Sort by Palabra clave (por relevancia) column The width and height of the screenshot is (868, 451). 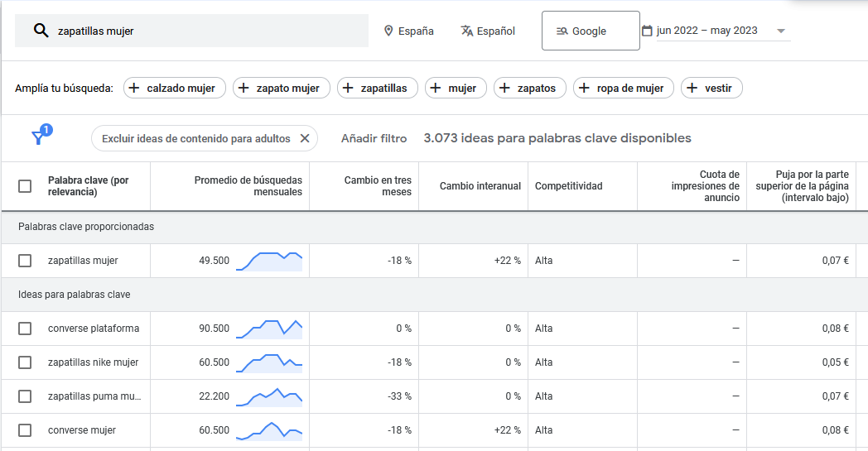[88, 186]
